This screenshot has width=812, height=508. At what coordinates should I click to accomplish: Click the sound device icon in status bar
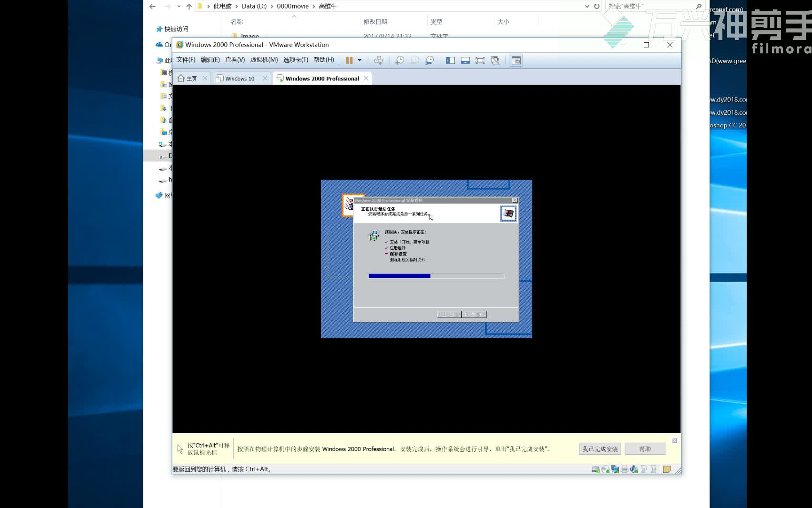[x=633, y=469]
